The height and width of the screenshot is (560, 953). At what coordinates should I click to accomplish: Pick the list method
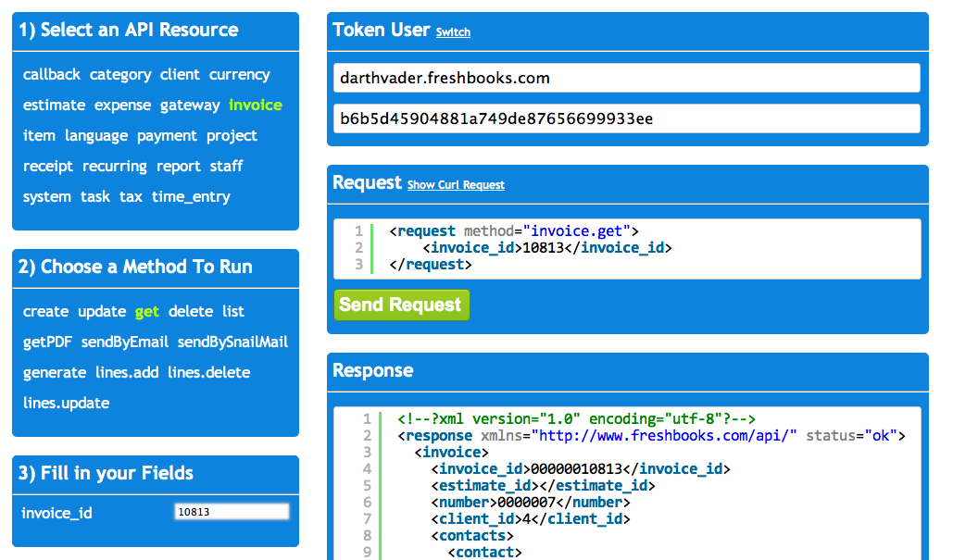click(233, 312)
